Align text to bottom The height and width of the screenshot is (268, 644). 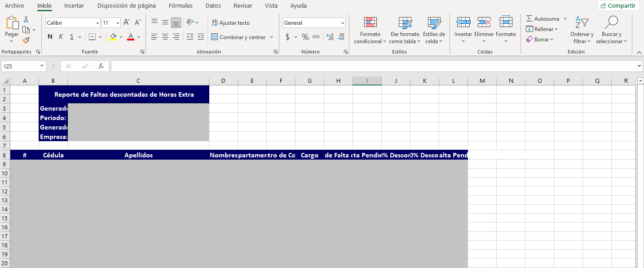click(176, 22)
